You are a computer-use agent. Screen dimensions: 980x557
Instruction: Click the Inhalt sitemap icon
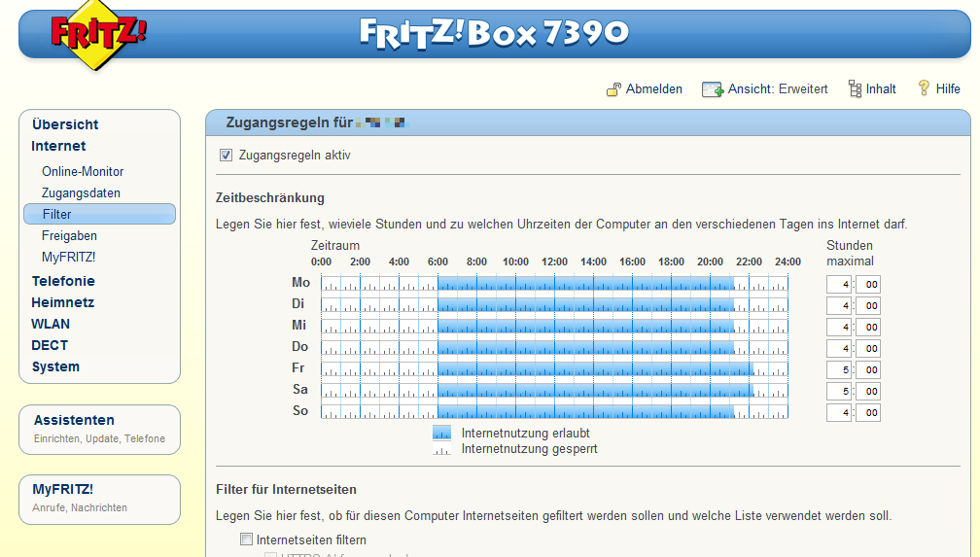[x=855, y=88]
